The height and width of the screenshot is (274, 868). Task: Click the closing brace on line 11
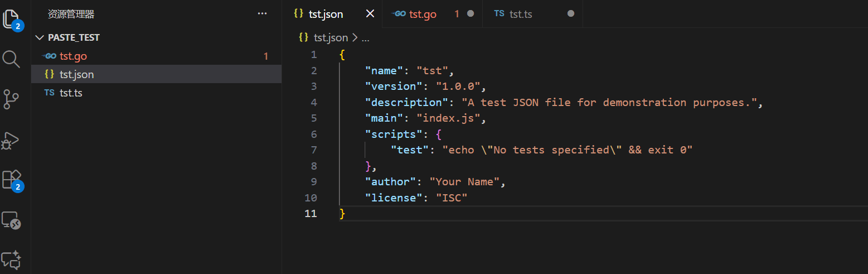pyautogui.click(x=342, y=214)
